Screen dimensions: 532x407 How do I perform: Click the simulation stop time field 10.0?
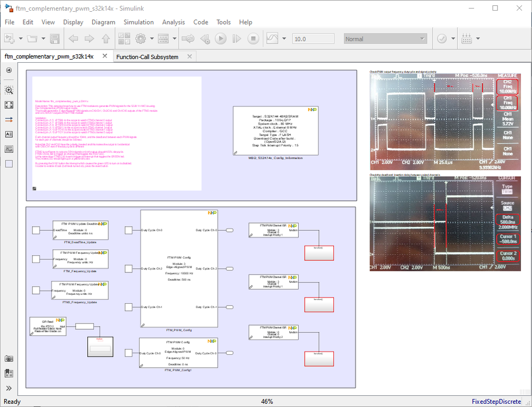tap(313, 39)
